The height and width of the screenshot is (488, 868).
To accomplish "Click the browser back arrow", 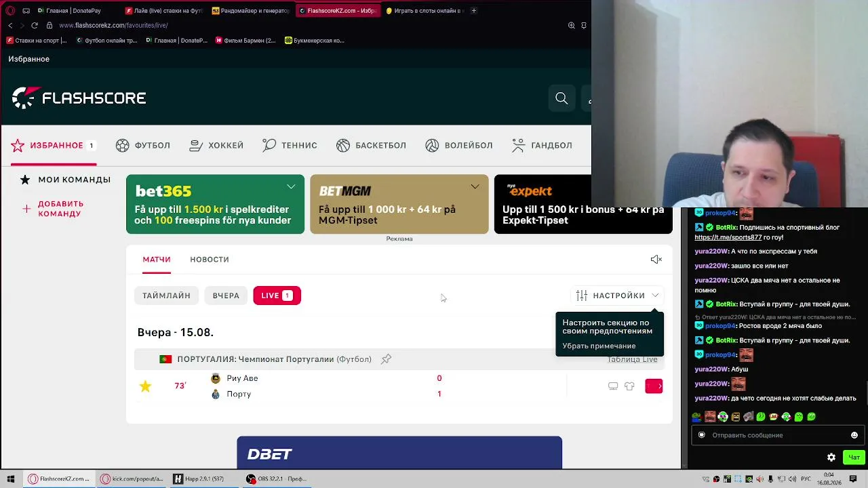I will click(x=10, y=26).
